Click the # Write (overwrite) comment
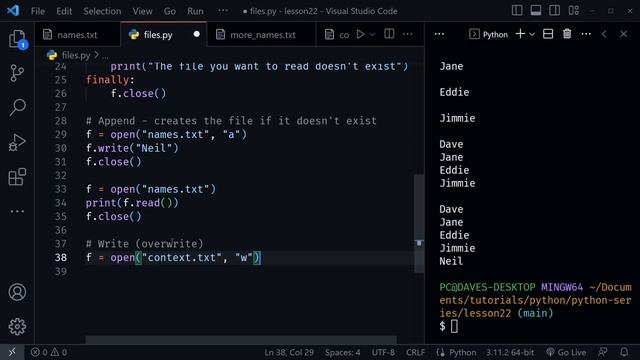Viewport: 640px width, 360px height. [x=144, y=244]
